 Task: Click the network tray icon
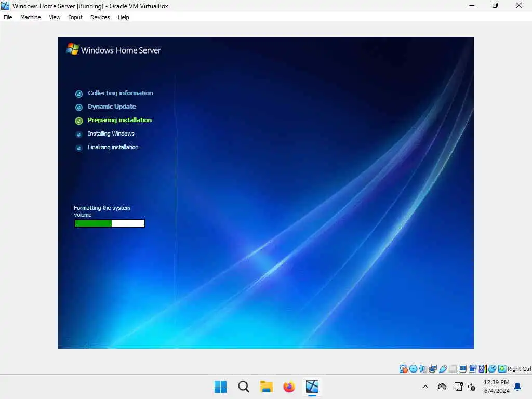(x=458, y=387)
